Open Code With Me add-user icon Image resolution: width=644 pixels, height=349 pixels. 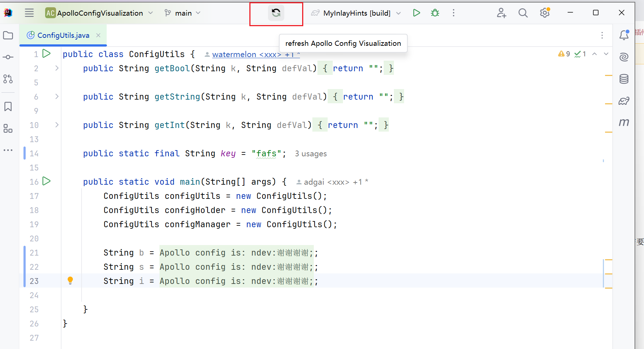click(501, 13)
